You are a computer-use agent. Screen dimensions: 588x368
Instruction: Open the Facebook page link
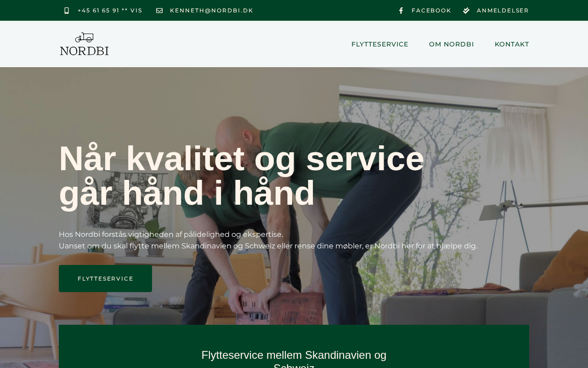coord(431,11)
